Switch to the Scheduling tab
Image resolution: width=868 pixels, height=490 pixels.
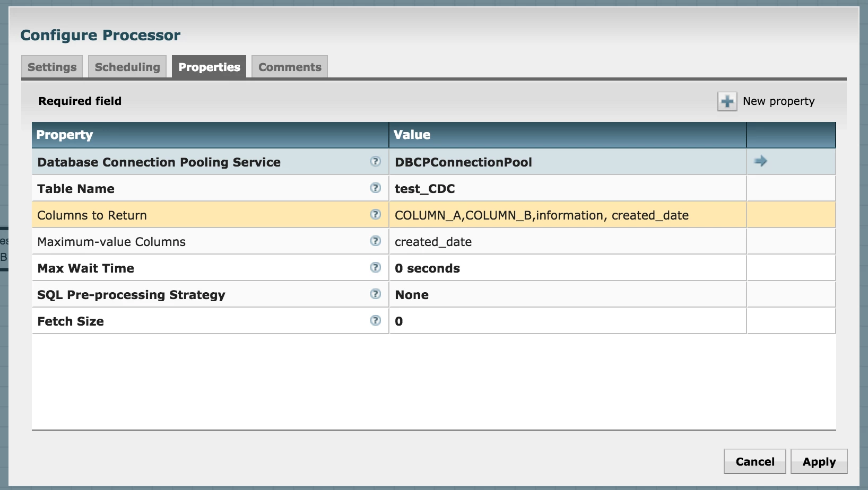[x=127, y=67]
